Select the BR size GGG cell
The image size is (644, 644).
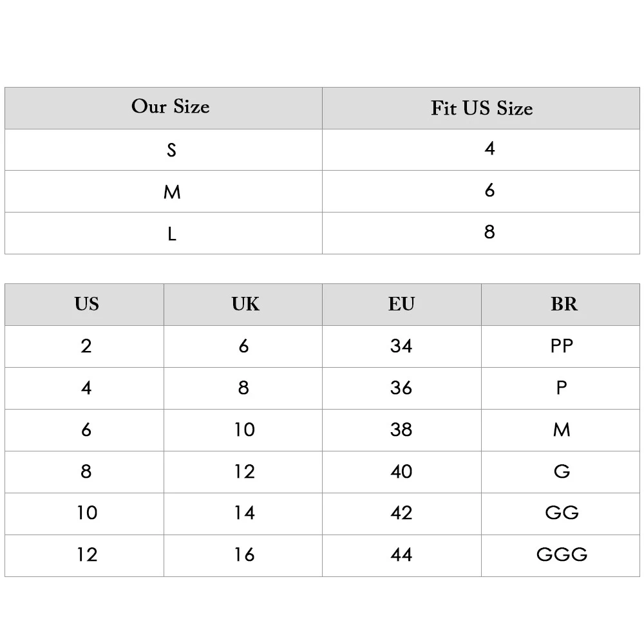tap(562, 554)
